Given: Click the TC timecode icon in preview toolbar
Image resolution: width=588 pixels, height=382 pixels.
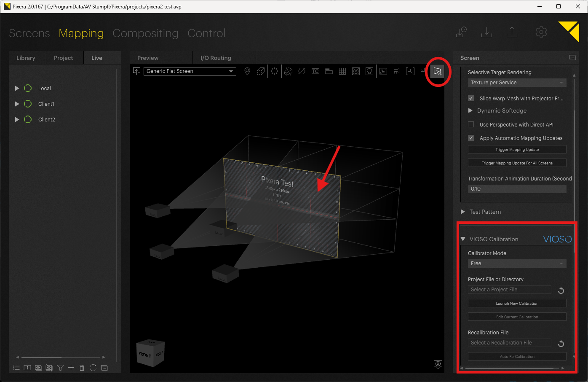Looking at the screenshot, I should tap(315, 71).
